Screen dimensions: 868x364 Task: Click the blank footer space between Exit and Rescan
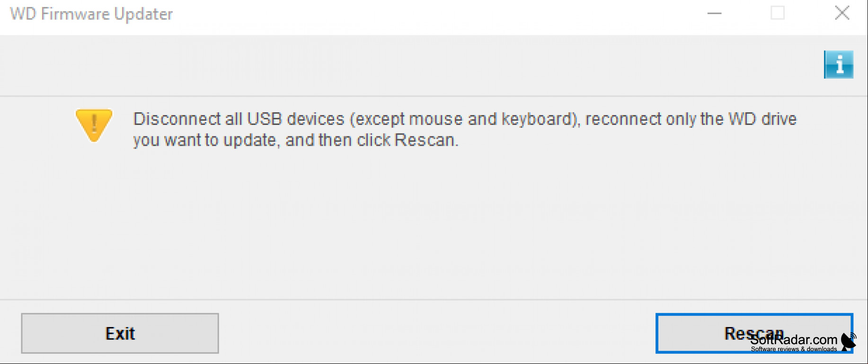[437, 333]
